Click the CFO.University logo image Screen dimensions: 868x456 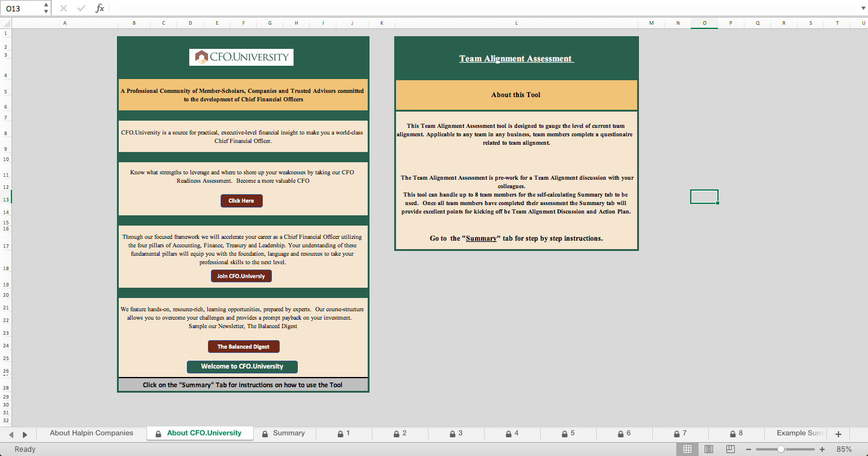tap(241, 57)
